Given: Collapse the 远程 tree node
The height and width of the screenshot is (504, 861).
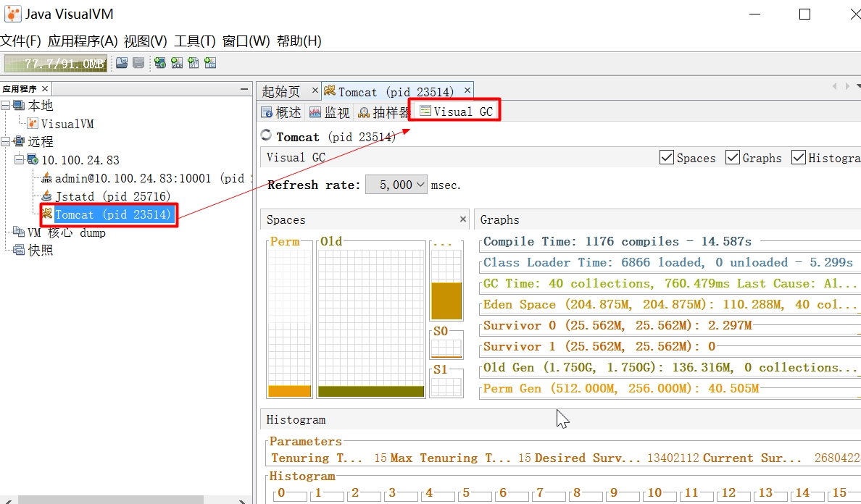Looking at the screenshot, I should (x=5, y=141).
